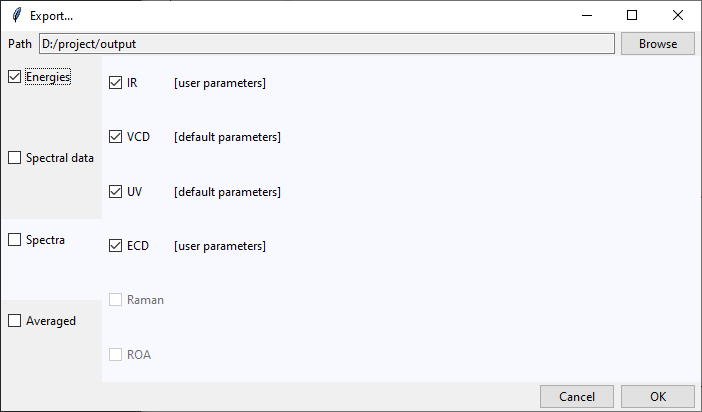
Task: Maximize the Export window
Action: click(x=632, y=15)
